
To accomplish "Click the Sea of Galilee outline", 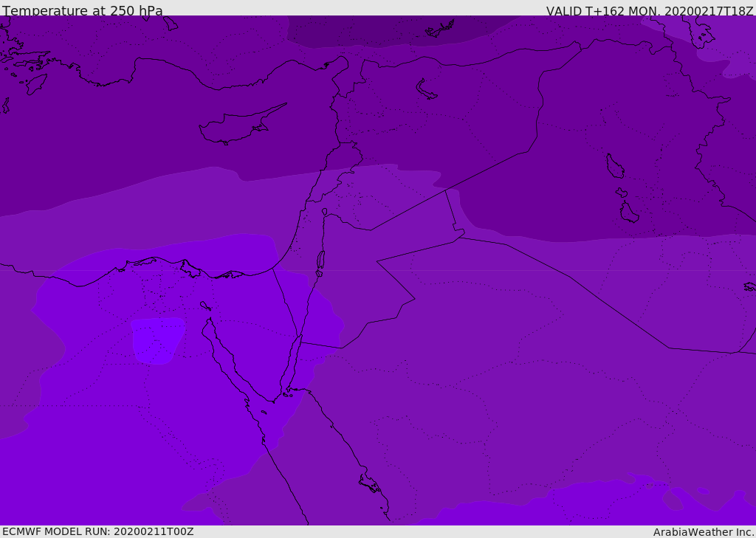I will coord(324,212).
